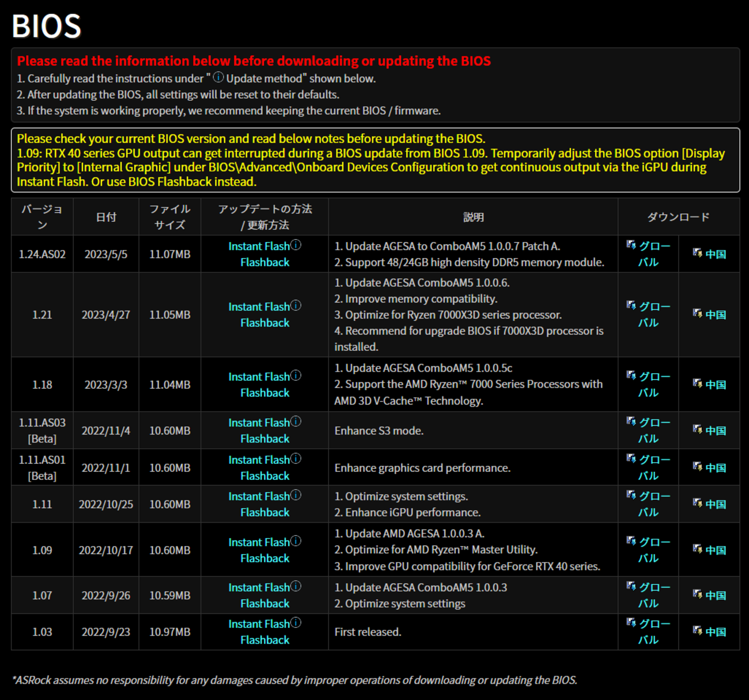Click the China download icon for BIOS 1.03
Screen dimensions: 749x700
click(698, 631)
